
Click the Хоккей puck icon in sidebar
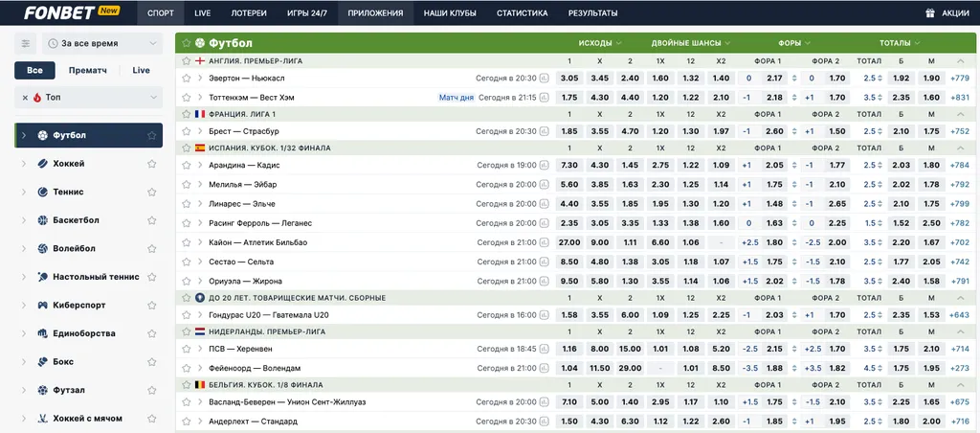(x=42, y=164)
